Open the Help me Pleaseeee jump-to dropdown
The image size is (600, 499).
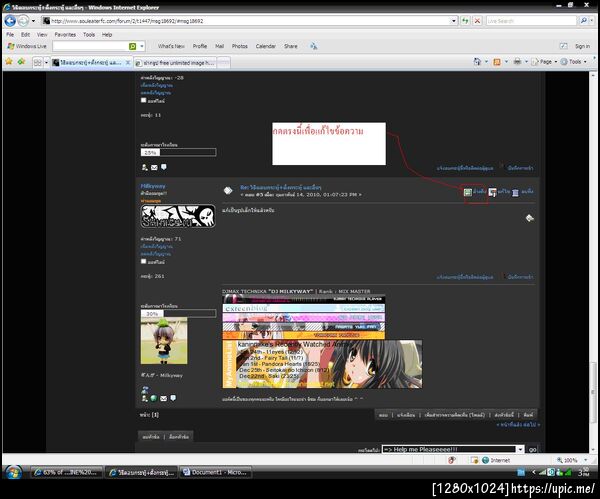click(453, 449)
